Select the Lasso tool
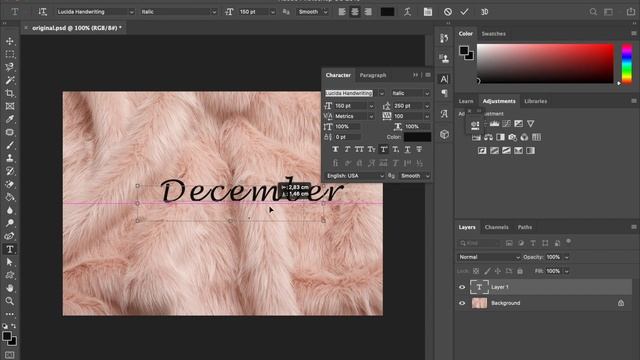The image size is (640, 360). tap(10, 67)
